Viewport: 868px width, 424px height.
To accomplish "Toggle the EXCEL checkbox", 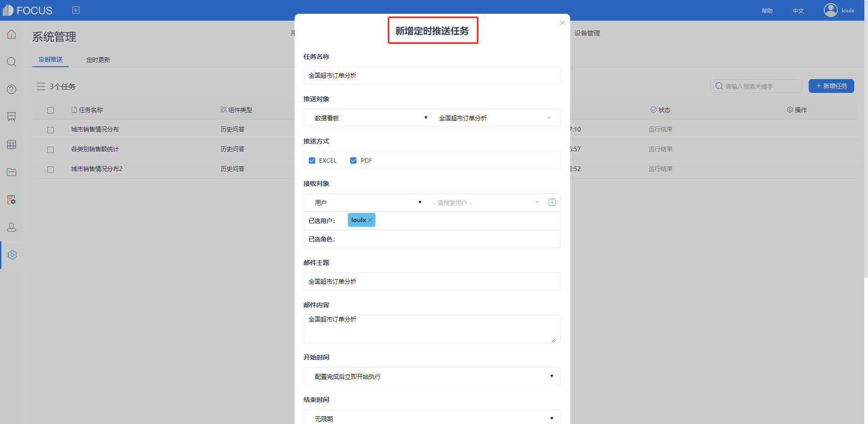I will (312, 160).
